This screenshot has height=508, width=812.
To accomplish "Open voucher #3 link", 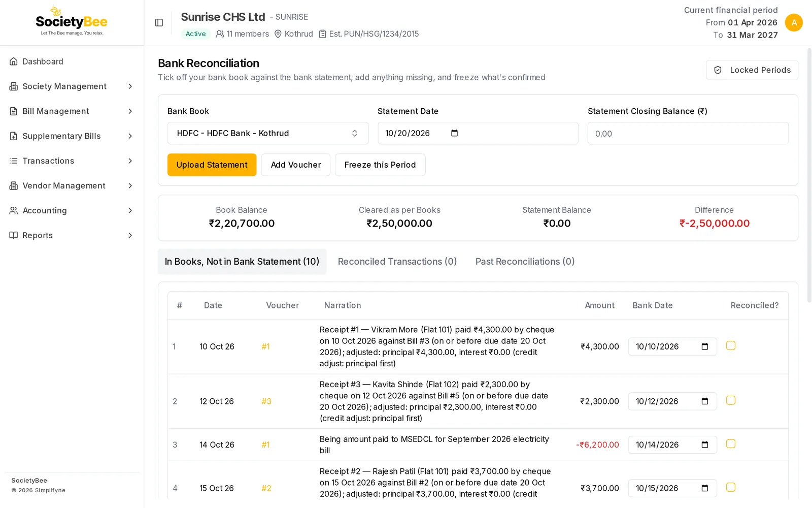I will [x=266, y=401].
